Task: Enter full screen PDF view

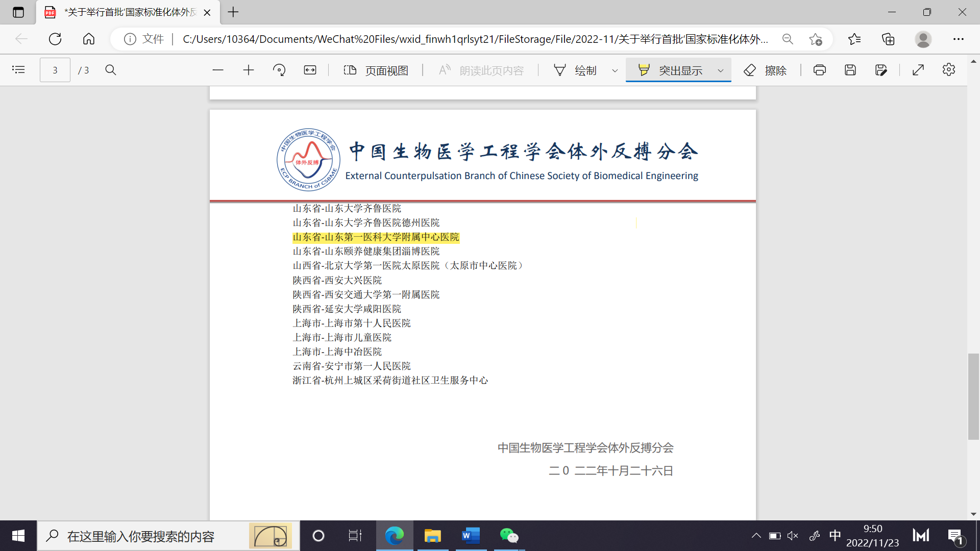Action: [918, 70]
